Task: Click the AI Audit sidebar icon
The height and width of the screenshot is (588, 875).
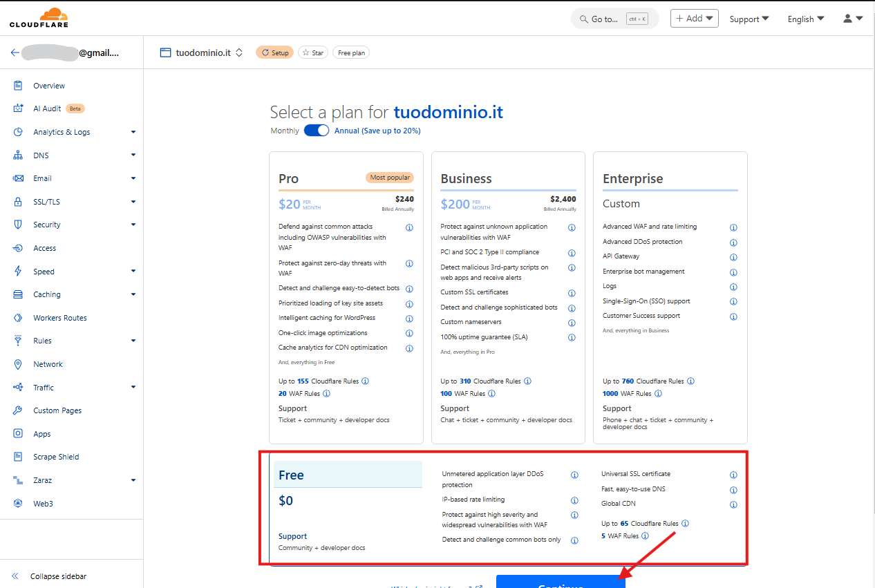Action: pos(19,108)
